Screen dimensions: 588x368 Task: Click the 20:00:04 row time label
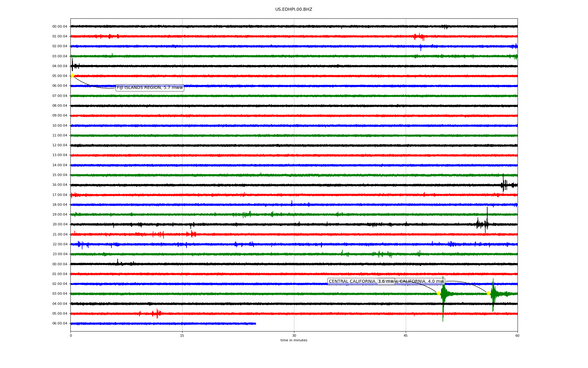60,224
